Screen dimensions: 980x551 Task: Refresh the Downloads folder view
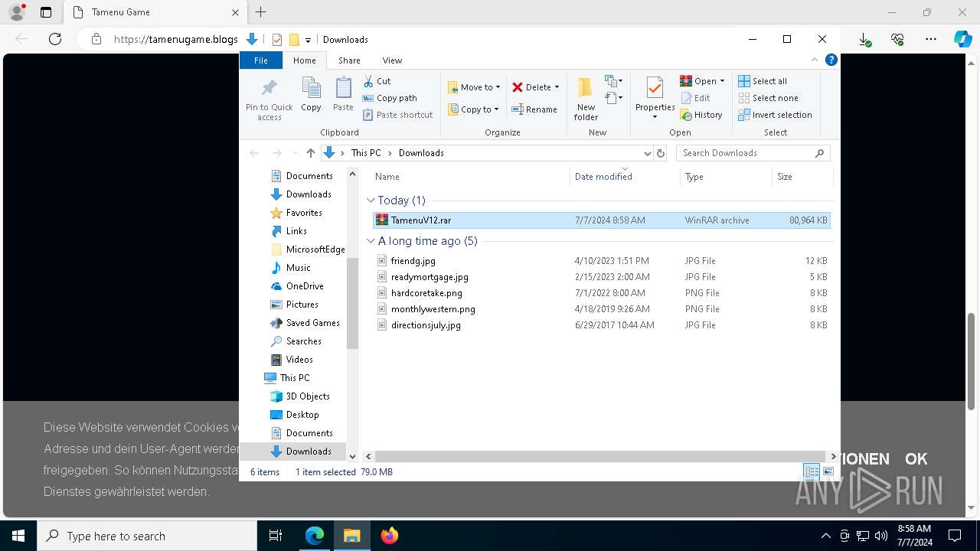(661, 153)
